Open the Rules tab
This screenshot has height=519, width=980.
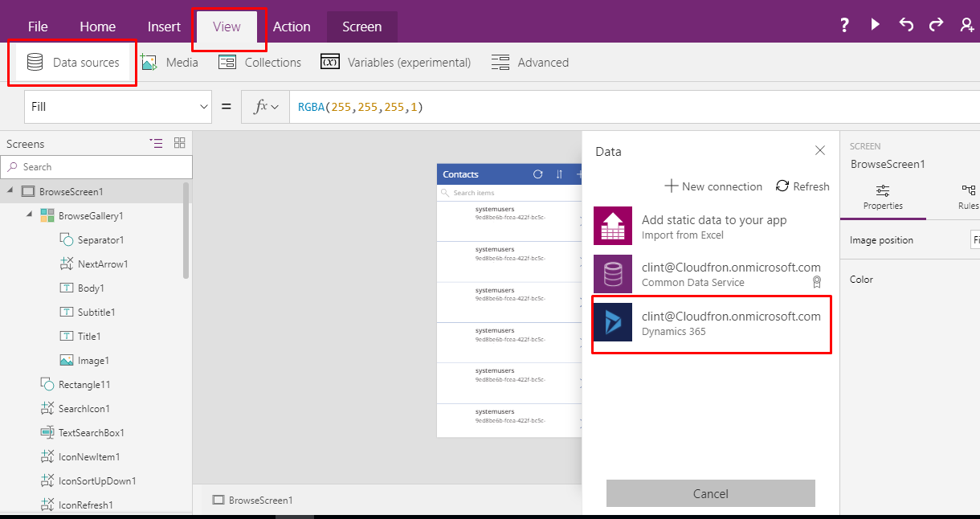point(968,198)
